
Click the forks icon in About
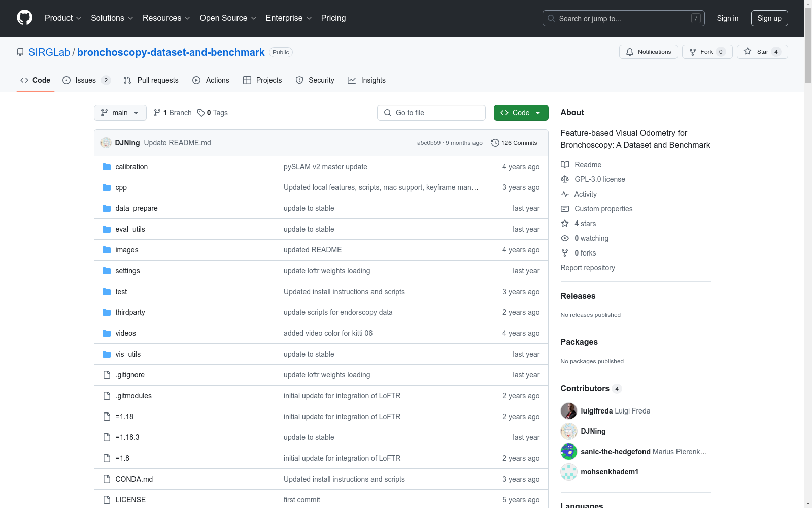coord(565,253)
